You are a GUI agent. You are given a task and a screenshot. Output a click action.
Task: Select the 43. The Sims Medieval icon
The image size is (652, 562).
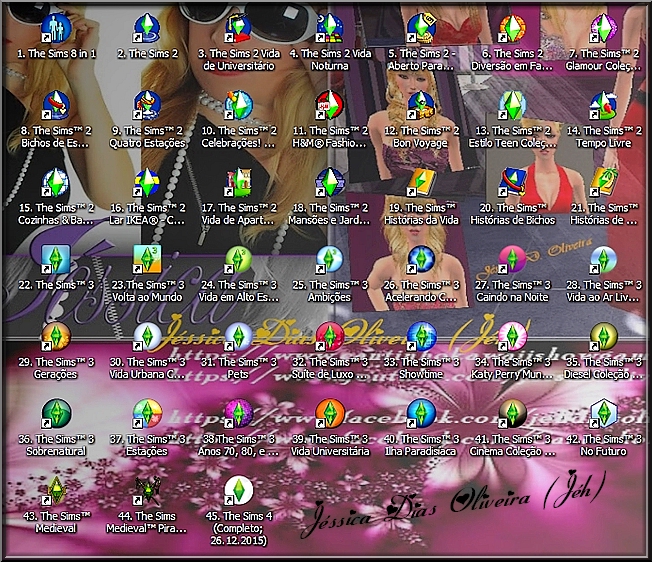click(x=56, y=491)
